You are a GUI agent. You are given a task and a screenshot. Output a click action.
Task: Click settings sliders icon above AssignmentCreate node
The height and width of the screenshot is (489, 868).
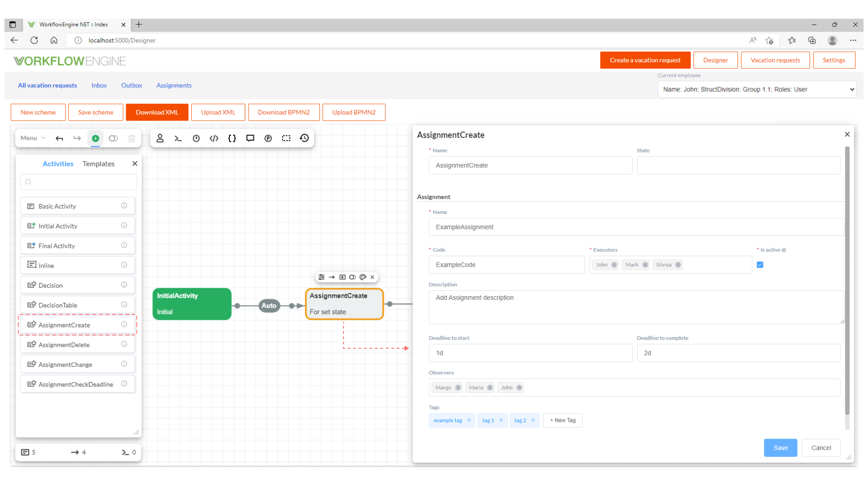pyautogui.click(x=321, y=277)
